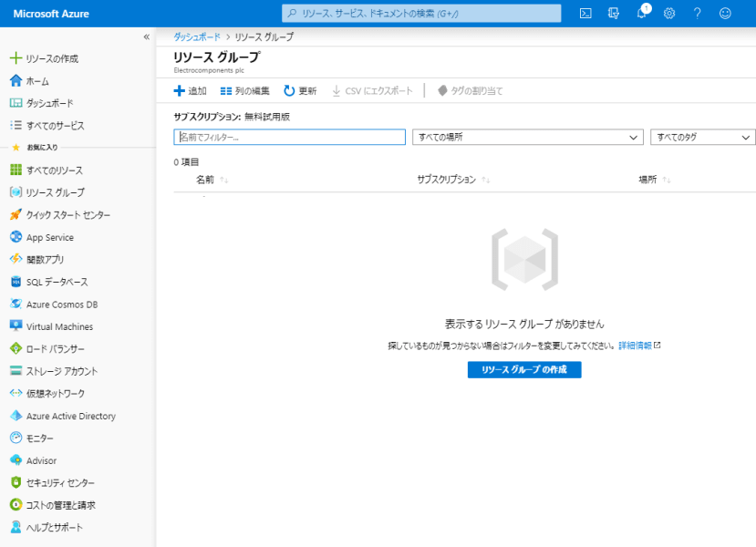Expand the すべてのタグ tag dropdown
Viewport: 756px width, 547px height.
click(702, 138)
